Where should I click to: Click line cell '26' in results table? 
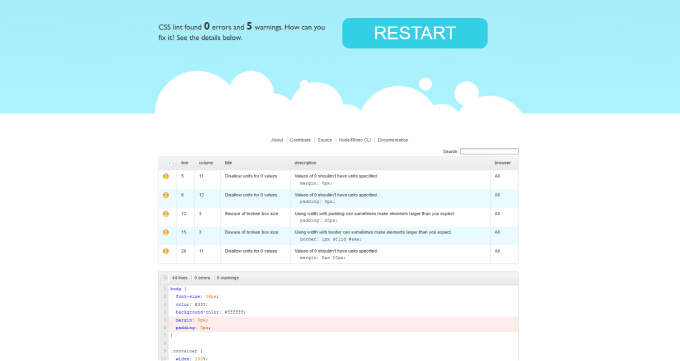click(183, 251)
